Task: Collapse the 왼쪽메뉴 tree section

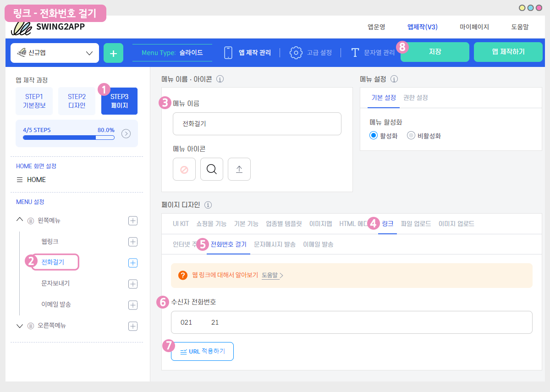Action: pos(19,220)
